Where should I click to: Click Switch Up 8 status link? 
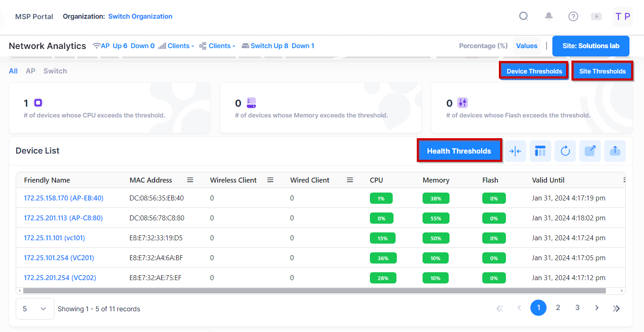coord(269,46)
